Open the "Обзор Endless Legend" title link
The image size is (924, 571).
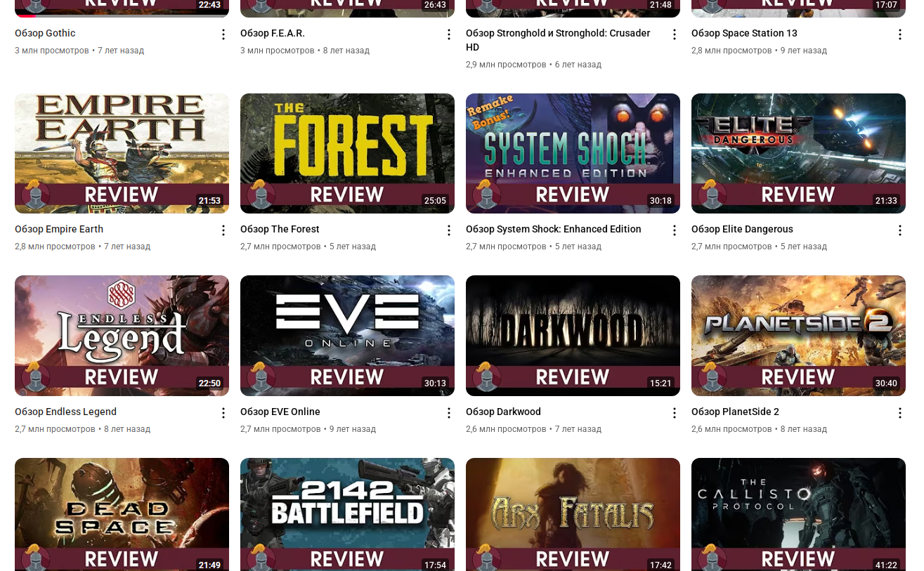[x=66, y=412]
